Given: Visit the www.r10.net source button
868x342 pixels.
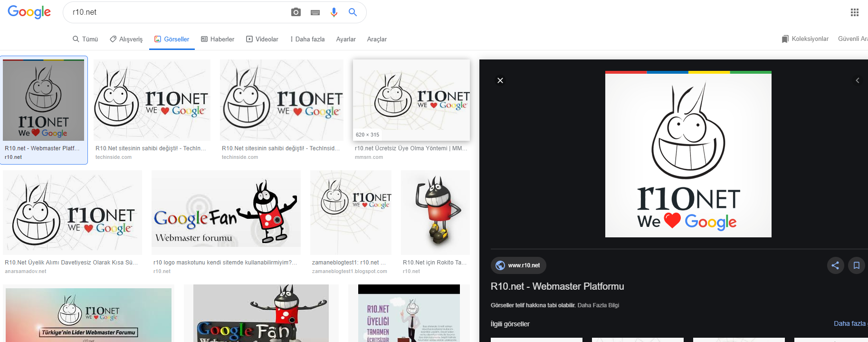Looking at the screenshot, I should pos(518,265).
